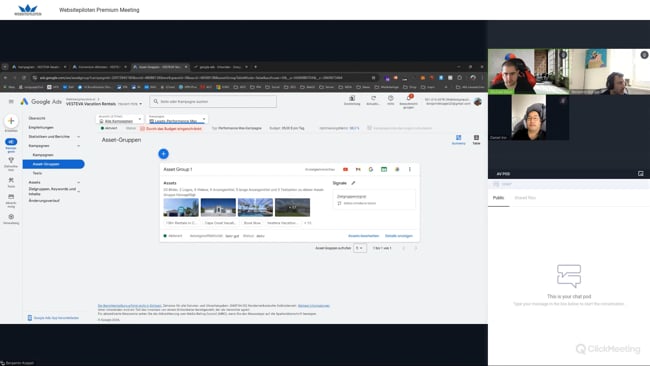Select Empfehlungen in the sidebar
The width and height of the screenshot is (650, 366).
click(x=41, y=128)
